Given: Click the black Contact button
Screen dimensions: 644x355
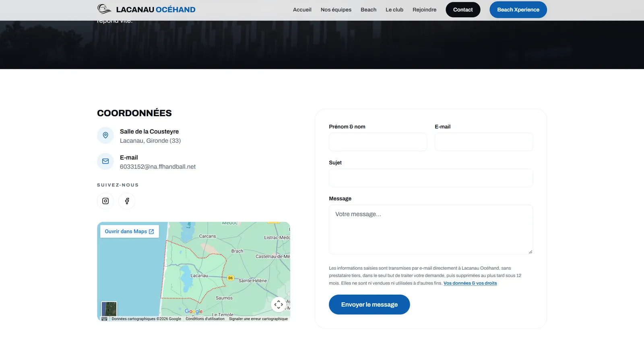Looking at the screenshot, I should [x=463, y=10].
